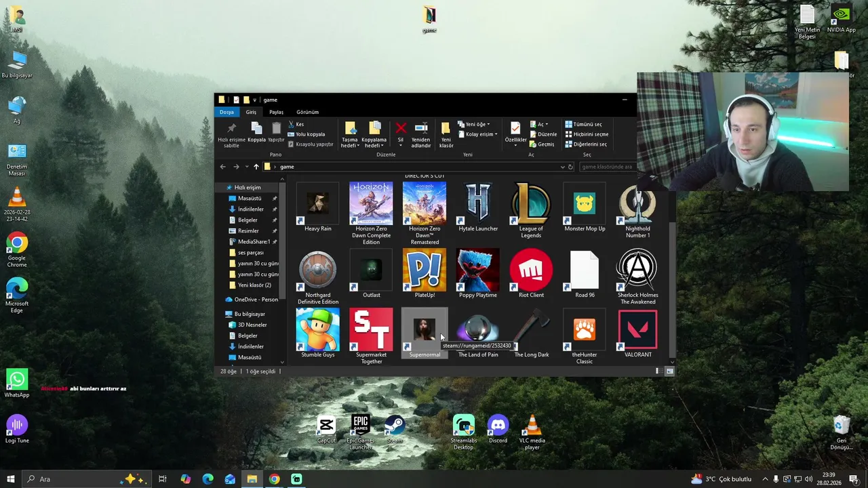Click Kes cut command
This screenshot has width=868, height=488.
point(296,124)
